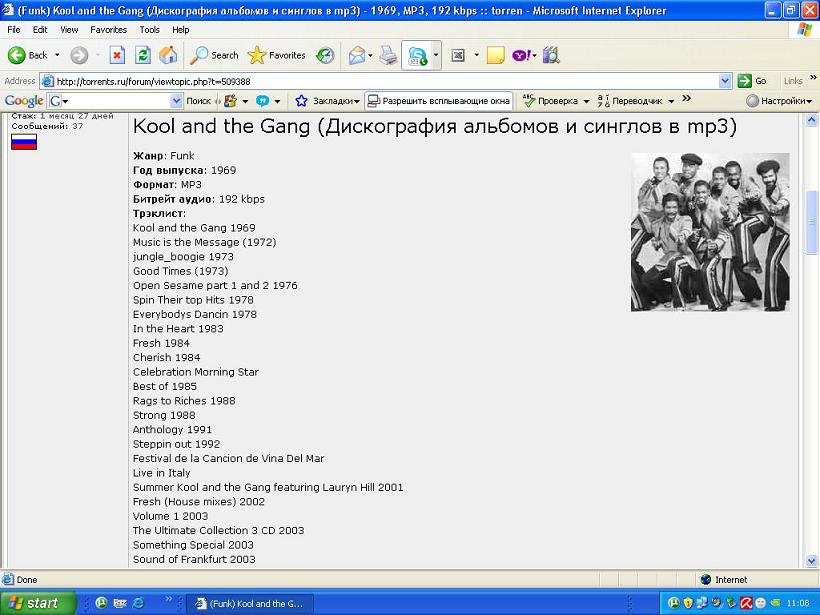Click the Kool and the Gang band photo

point(710,232)
